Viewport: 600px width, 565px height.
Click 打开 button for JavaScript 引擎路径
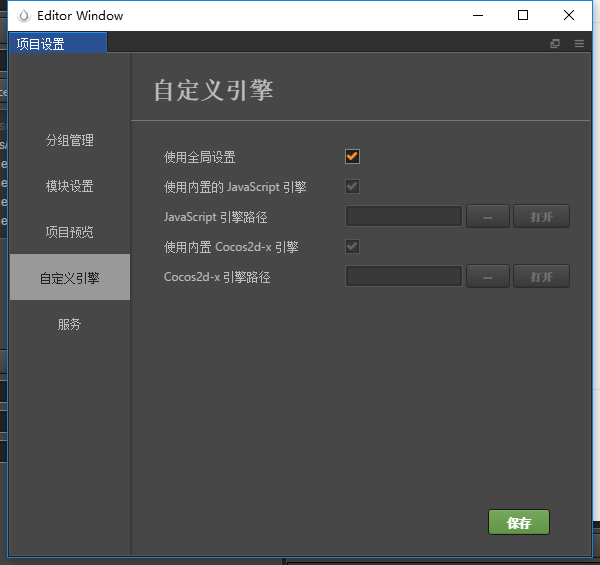[x=541, y=217]
